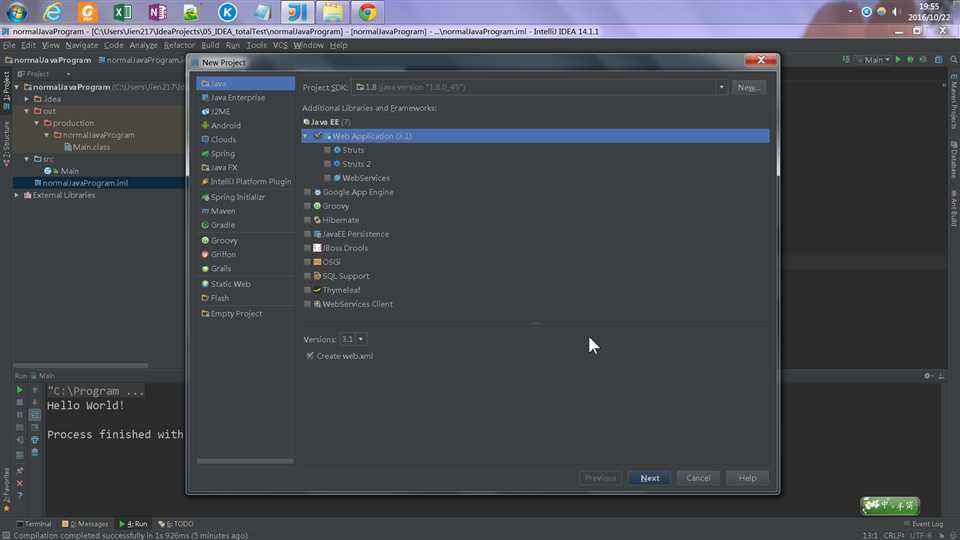Enable Google App Engine checkbox
This screenshot has height=540, width=960.
pyautogui.click(x=307, y=192)
